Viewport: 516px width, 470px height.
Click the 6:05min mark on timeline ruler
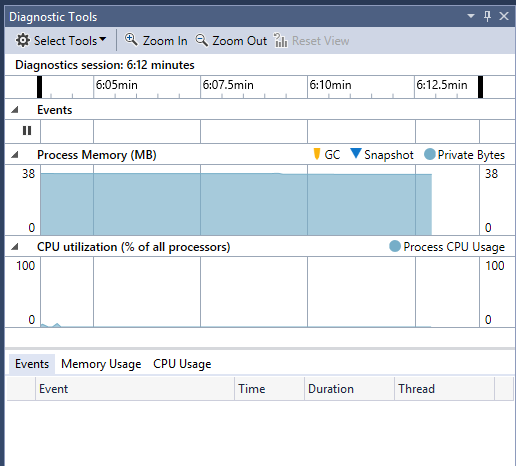tap(116, 85)
